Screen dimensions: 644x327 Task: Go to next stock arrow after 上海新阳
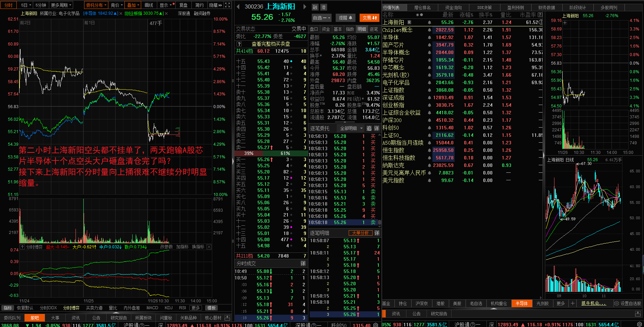(x=304, y=6)
